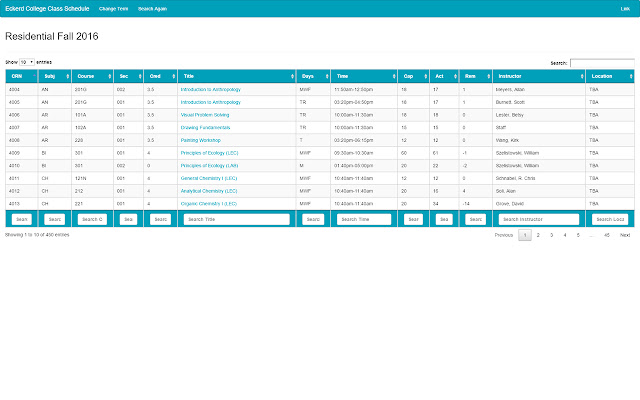
Task: Click the Search Subj footer filter field
Action: [55, 219]
